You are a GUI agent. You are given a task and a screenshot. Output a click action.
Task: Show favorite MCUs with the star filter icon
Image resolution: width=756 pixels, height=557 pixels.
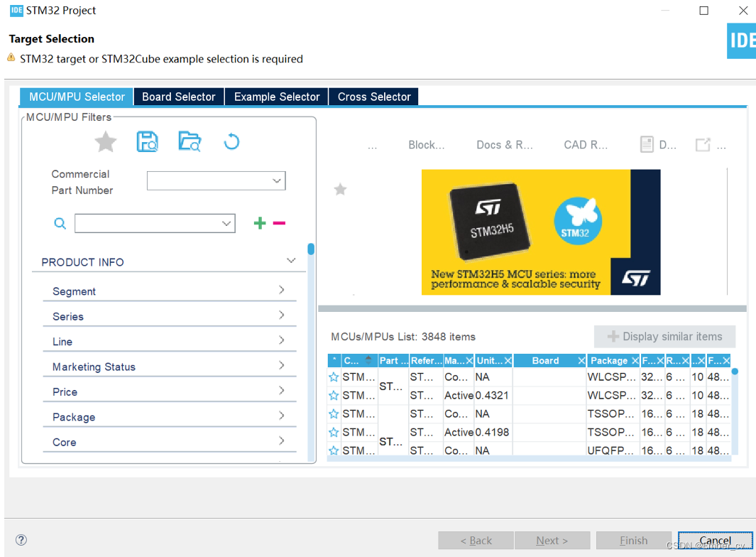106,142
